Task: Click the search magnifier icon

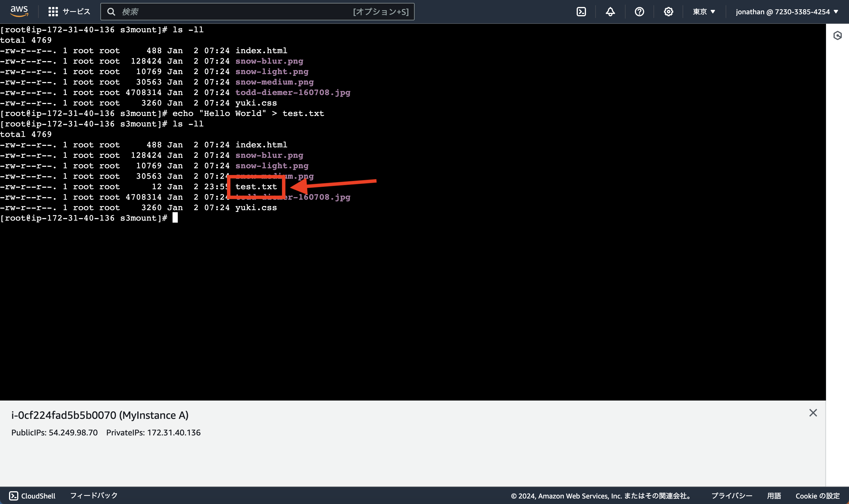Action: pyautogui.click(x=112, y=11)
